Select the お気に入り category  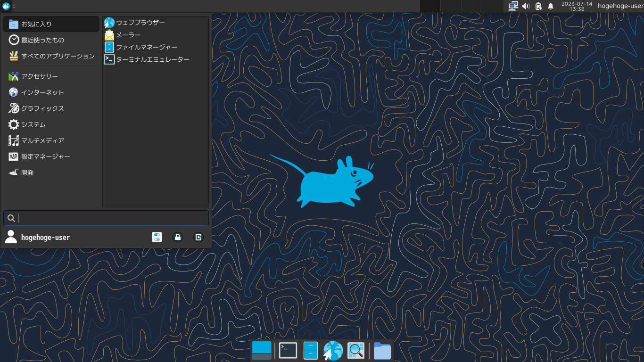click(x=51, y=24)
